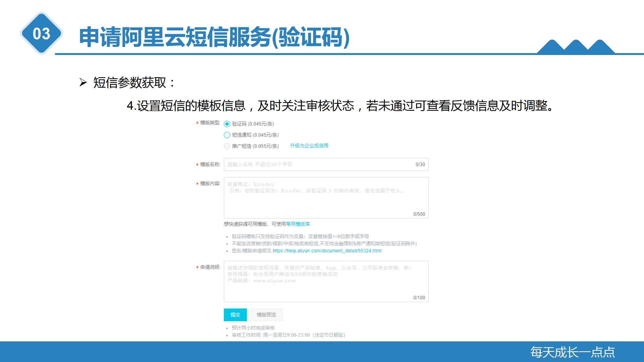
Task: Click the 模版类型 field label
Action: [x=210, y=123]
